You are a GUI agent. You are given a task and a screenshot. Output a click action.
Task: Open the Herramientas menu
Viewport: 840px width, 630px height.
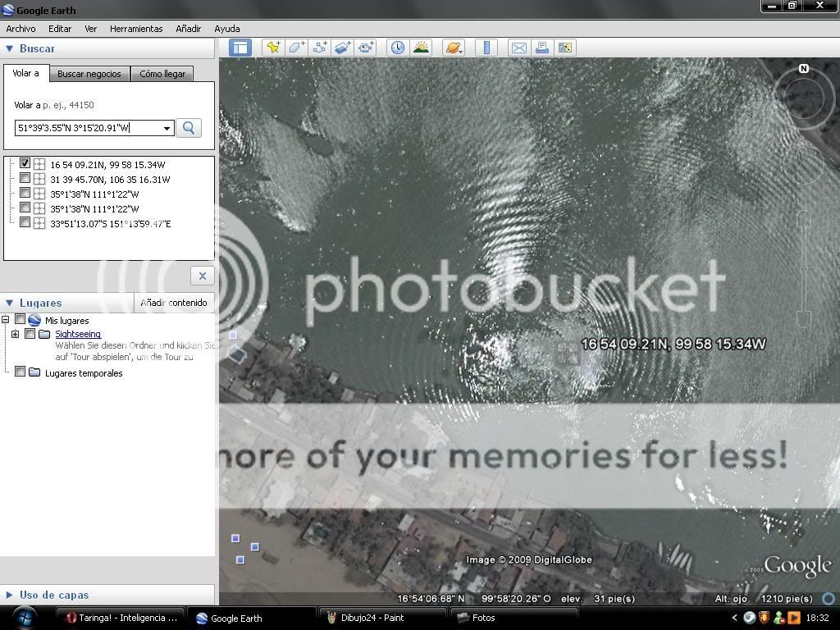[136, 29]
